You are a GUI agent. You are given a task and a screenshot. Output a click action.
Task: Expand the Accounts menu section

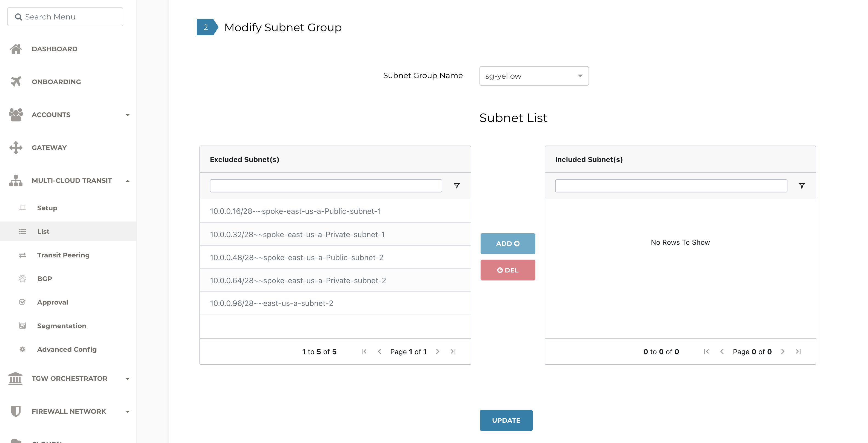127,115
